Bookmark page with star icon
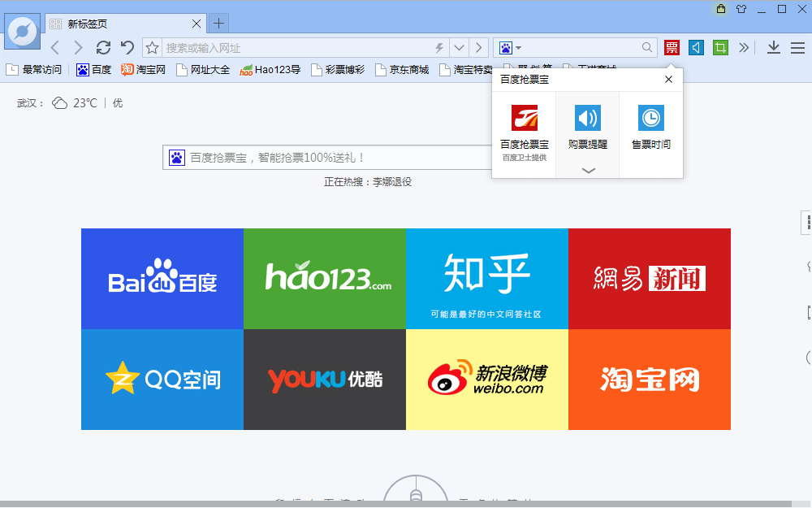This screenshot has height=508, width=812. [152, 48]
